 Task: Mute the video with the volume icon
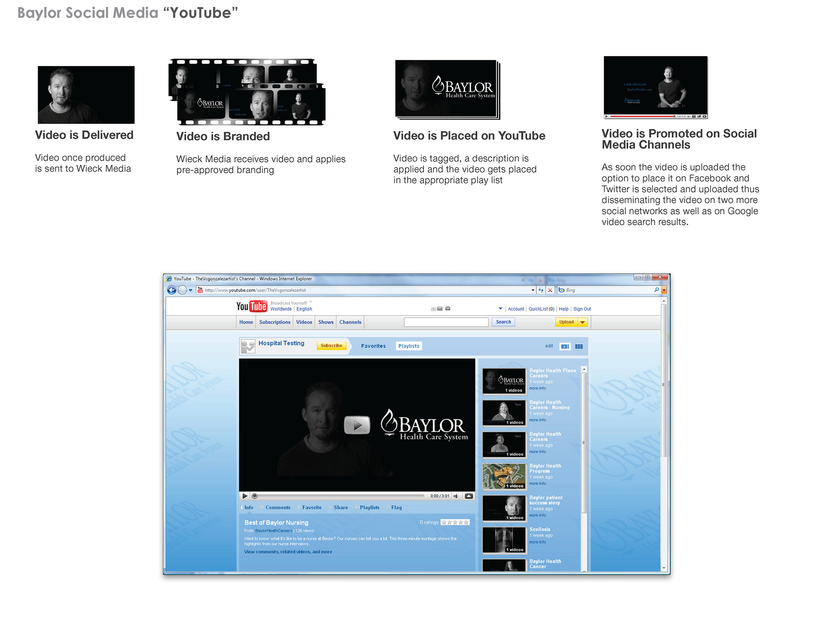point(456,496)
